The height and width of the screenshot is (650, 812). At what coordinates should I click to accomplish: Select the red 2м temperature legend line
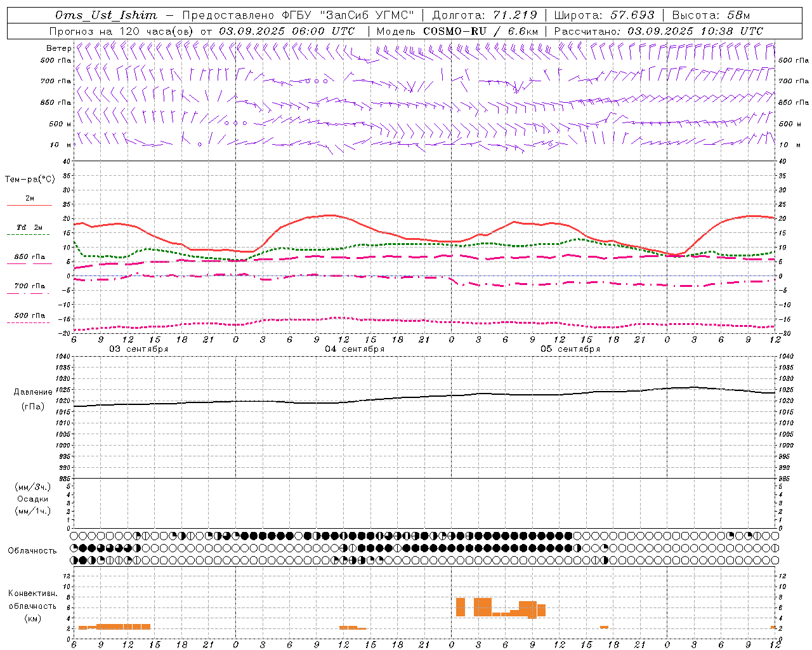click(x=29, y=206)
